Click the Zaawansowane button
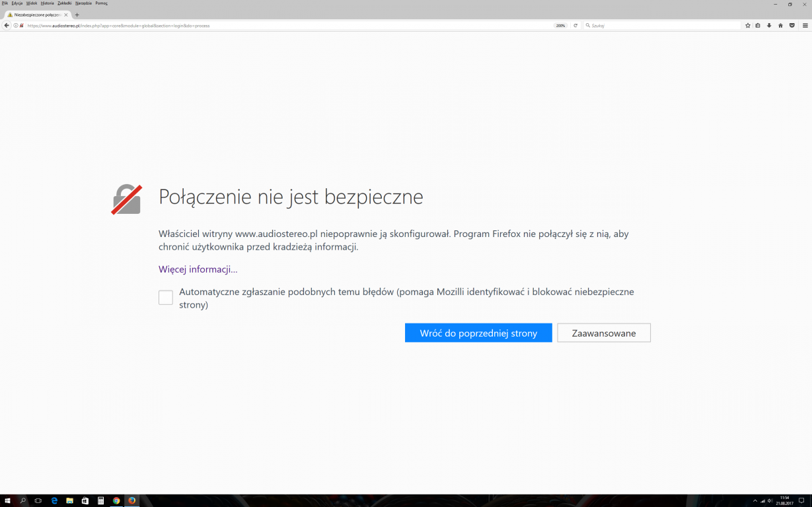 point(604,333)
